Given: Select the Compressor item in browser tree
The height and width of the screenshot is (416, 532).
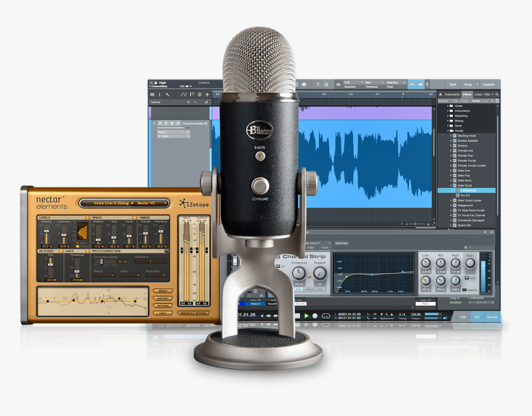Looking at the screenshot, I should click(x=466, y=190).
